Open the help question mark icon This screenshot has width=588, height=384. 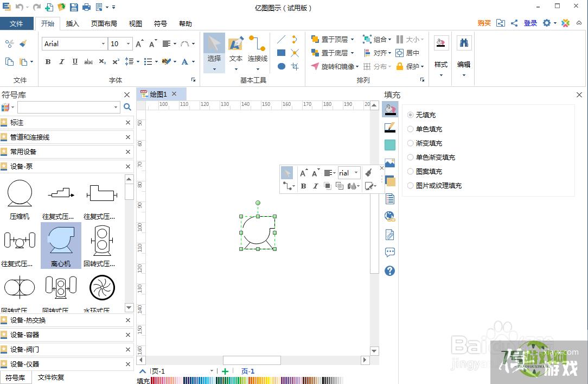(390, 270)
